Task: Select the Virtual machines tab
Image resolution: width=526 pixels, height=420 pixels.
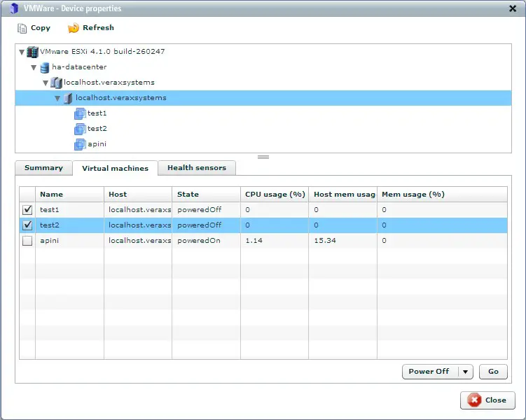Action: 115,168
